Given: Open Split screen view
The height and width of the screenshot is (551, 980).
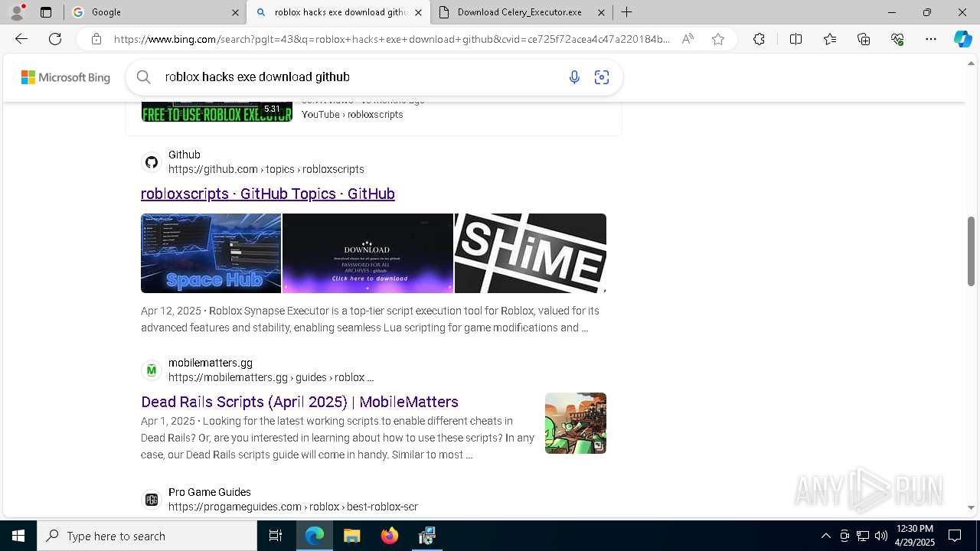Looking at the screenshot, I should (x=795, y=39).
